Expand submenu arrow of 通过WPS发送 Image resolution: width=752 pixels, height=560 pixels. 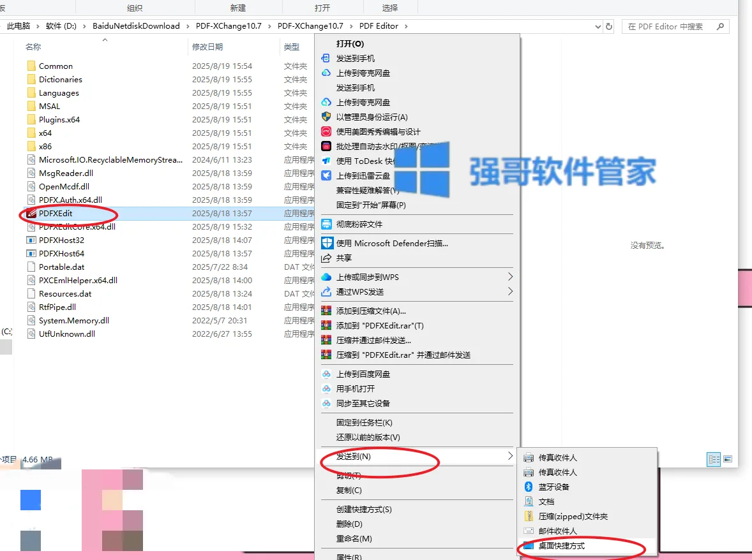[x=510, y=291]
